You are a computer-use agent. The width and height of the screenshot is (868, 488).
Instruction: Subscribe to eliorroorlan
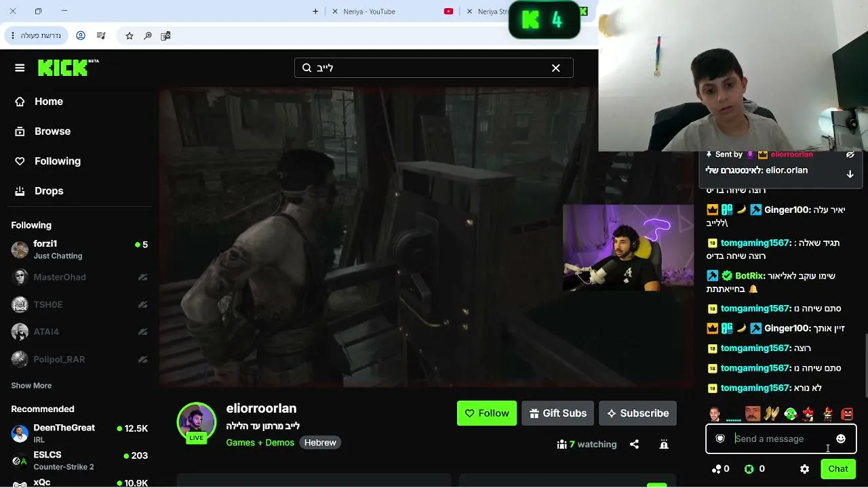[x=637, y=413]
